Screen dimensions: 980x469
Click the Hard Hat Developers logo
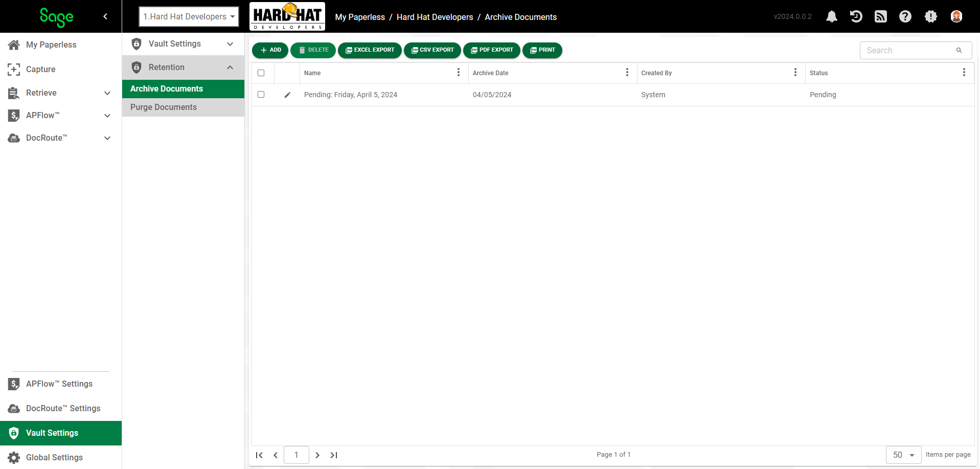point(287,16)
